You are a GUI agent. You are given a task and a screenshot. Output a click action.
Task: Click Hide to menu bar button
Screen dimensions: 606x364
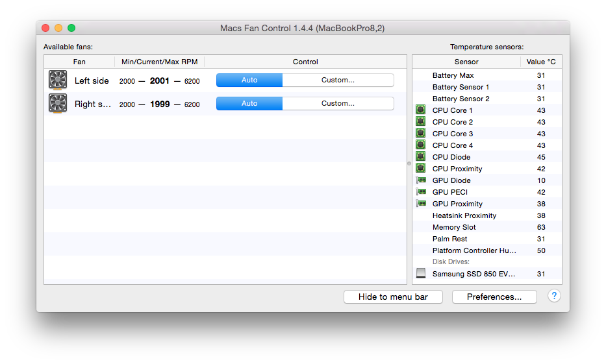393,297
